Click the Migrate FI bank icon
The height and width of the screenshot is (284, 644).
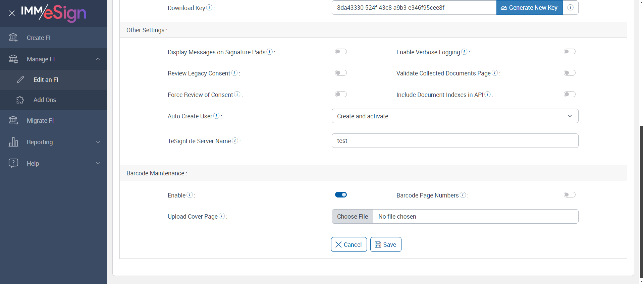coord(13,120)
